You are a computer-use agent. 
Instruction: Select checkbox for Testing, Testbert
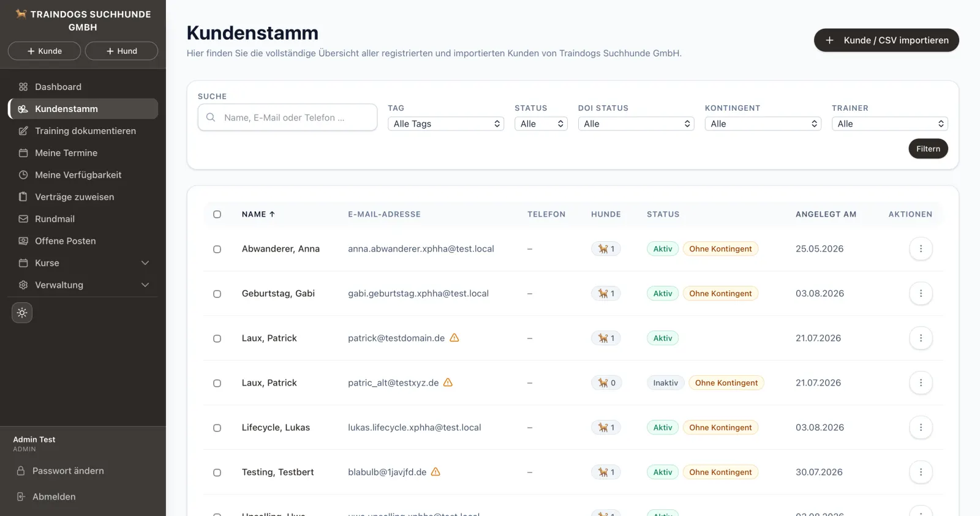click(x=217, y=473)
